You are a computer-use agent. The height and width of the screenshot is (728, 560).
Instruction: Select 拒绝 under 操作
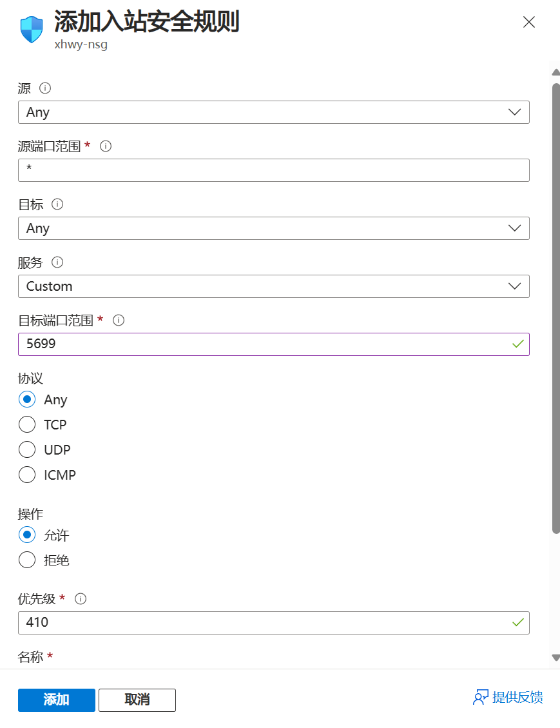[27, 560]
